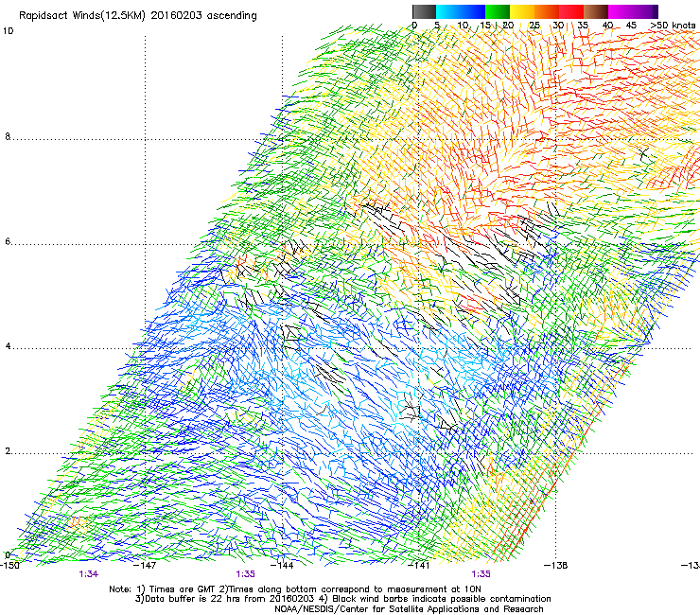This screenshot has height=615, width=700.
Task: Click '1:35' time label between -147 and -144
Action: point(246,574)
